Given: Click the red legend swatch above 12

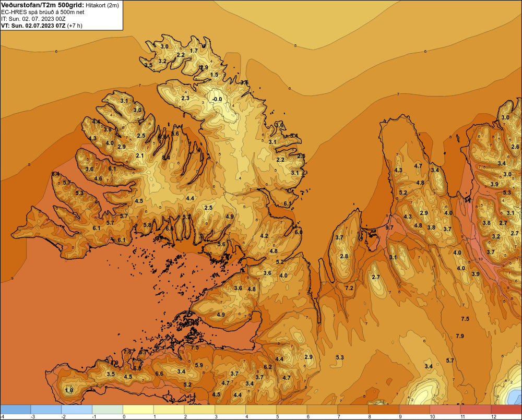Looking at the screenshot, I should 506,410.
